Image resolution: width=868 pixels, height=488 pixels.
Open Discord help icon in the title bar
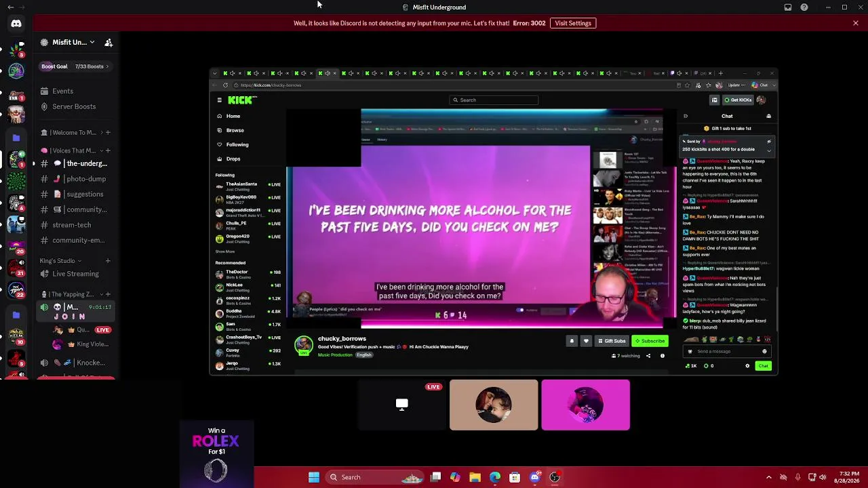[x=804, y=7]
